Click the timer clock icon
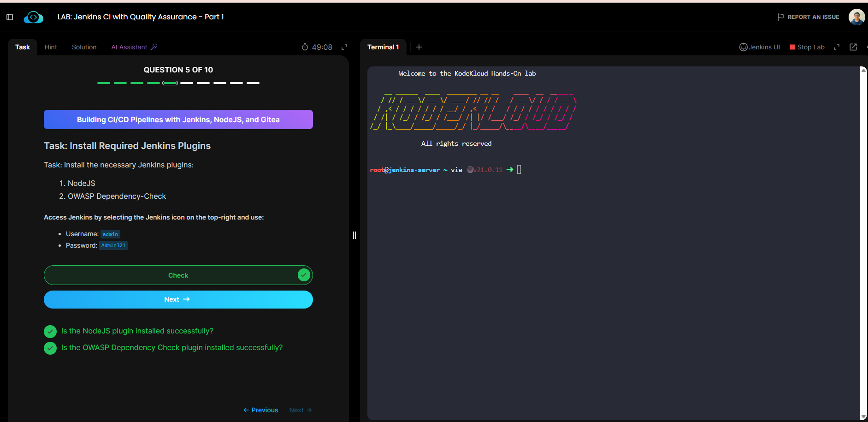This screenshot has width=868, height=422. tap(305, 47)
